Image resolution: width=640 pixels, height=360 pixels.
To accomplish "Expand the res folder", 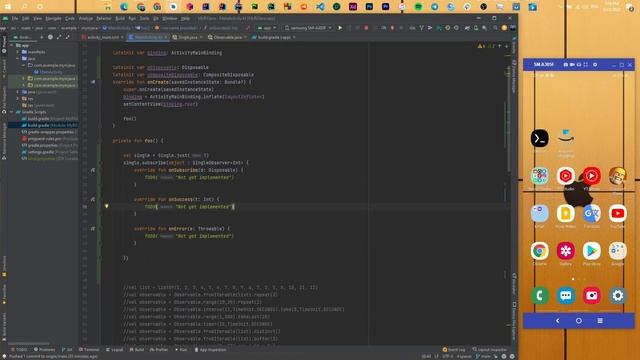I will 18,98.
